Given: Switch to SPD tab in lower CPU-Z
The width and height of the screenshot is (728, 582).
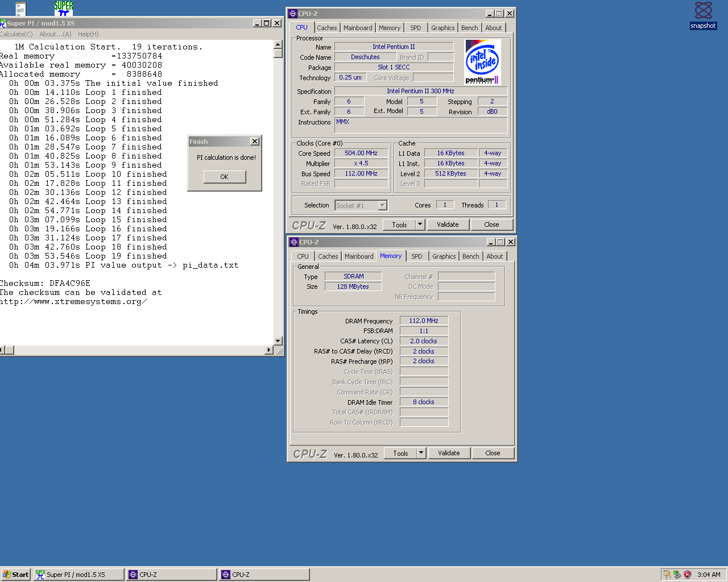Looking at the screenshot, I should pyautogui.click(x=417, y=256).
